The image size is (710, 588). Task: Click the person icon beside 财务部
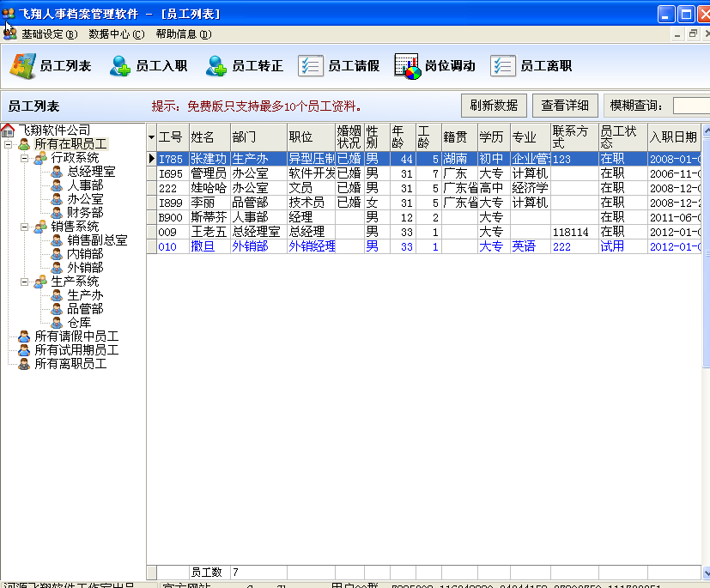(x=57, y=213)
